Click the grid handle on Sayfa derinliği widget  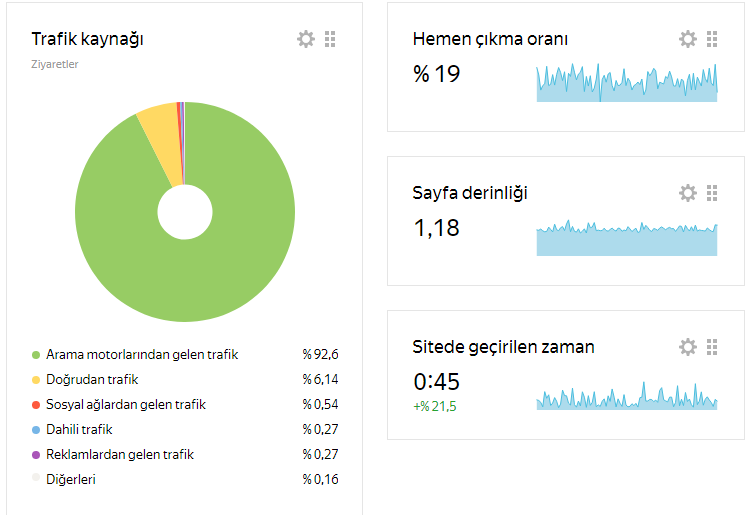tap(712, 193)
